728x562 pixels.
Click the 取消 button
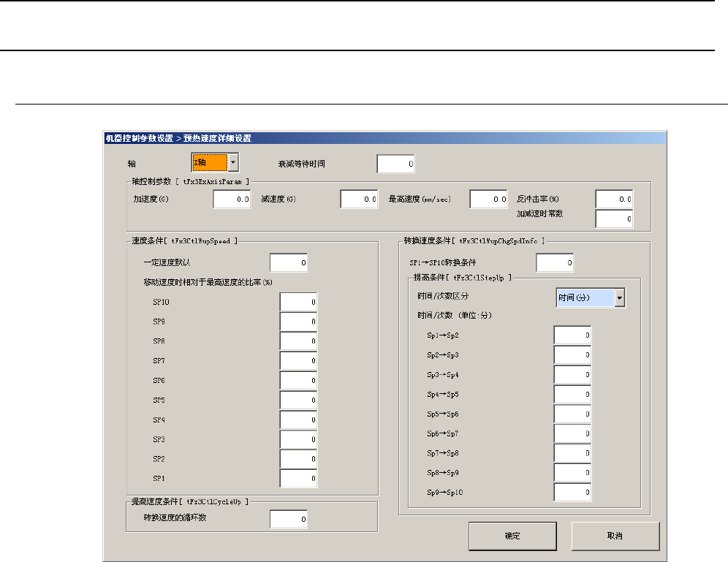pos(615,536)
